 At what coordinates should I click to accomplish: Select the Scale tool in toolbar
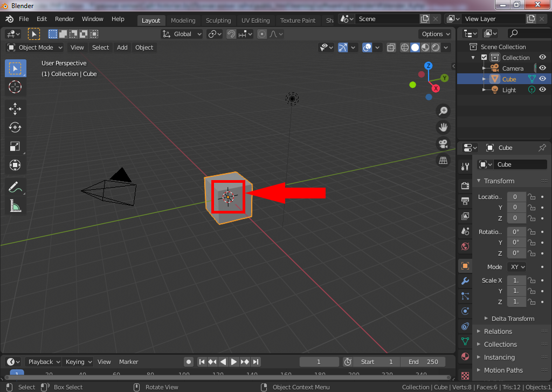[x=15, y=146]
